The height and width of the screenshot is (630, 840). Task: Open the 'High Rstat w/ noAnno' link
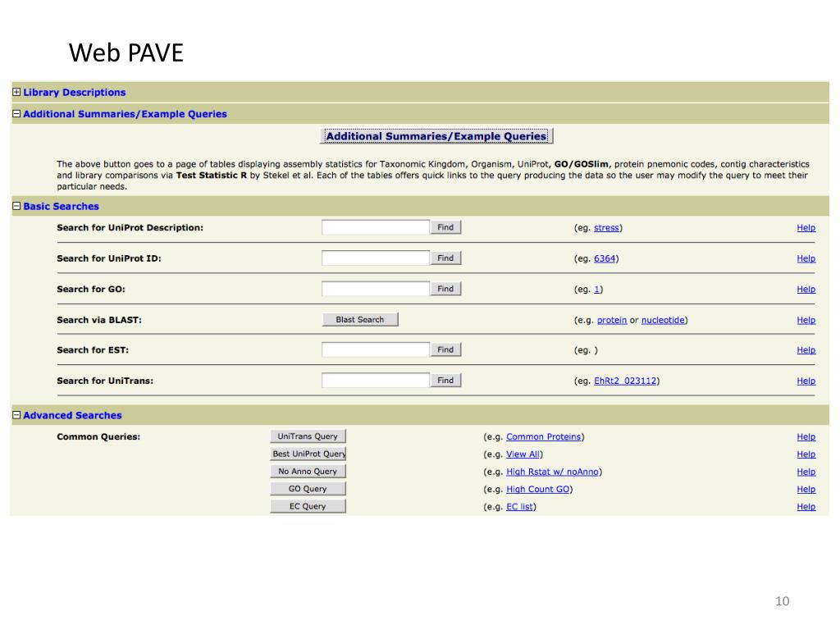552,472
